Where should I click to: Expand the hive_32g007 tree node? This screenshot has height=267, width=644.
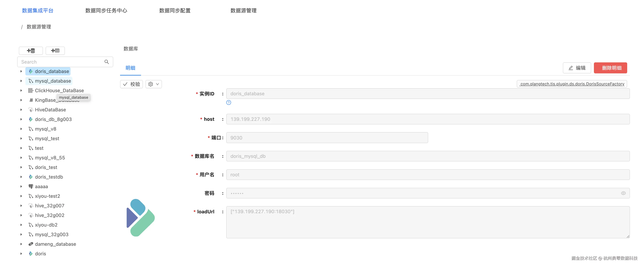click(x=21, y=205)
